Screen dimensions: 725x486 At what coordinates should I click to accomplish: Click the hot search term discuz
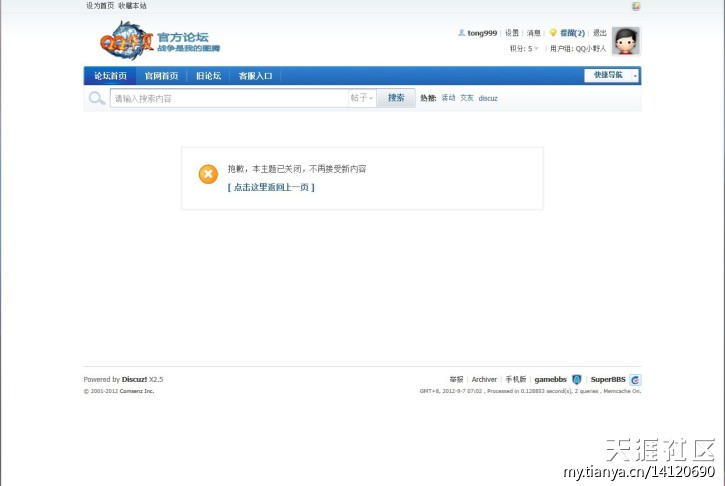tap(488, 98)
